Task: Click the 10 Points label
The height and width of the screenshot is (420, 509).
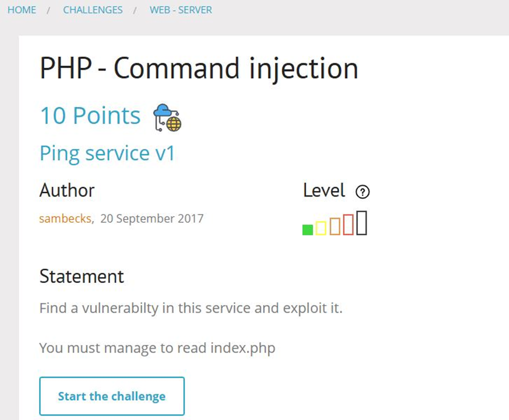Action: [x=90, y=115]
